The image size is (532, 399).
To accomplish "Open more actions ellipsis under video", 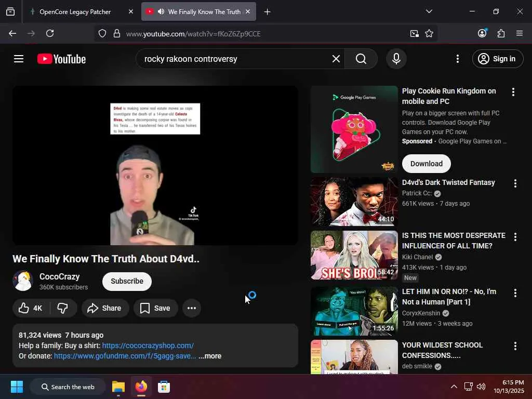I will tap(192, 308).
